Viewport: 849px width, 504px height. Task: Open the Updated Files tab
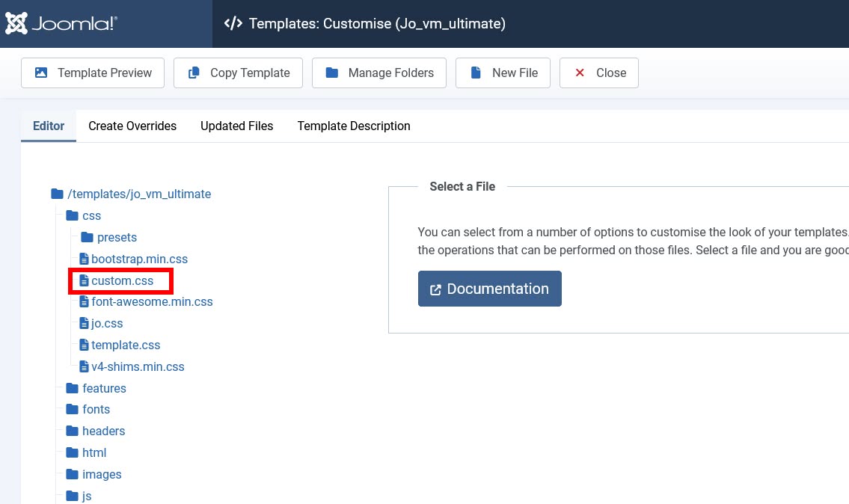(x=236, y=126)
